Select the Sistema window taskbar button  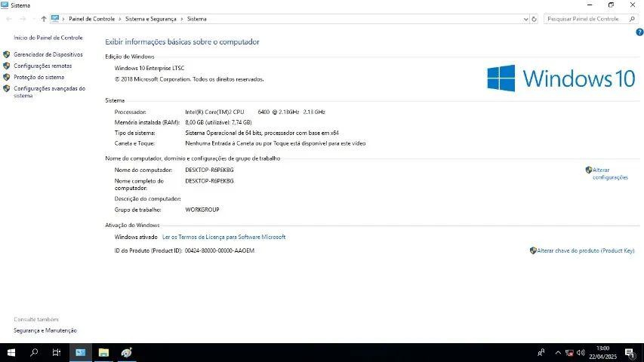point(81,352)
